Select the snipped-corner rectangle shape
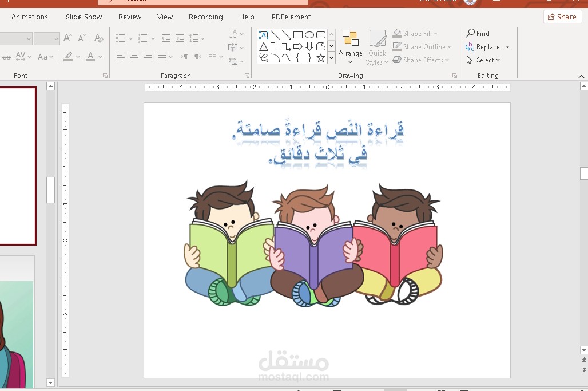 [x=321, y=46]
